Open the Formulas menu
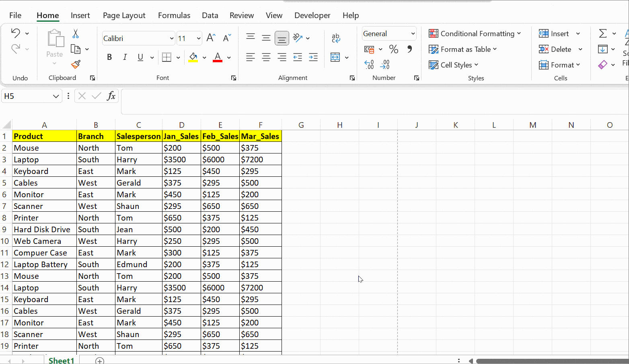629x364 pixels. point(174,15)
